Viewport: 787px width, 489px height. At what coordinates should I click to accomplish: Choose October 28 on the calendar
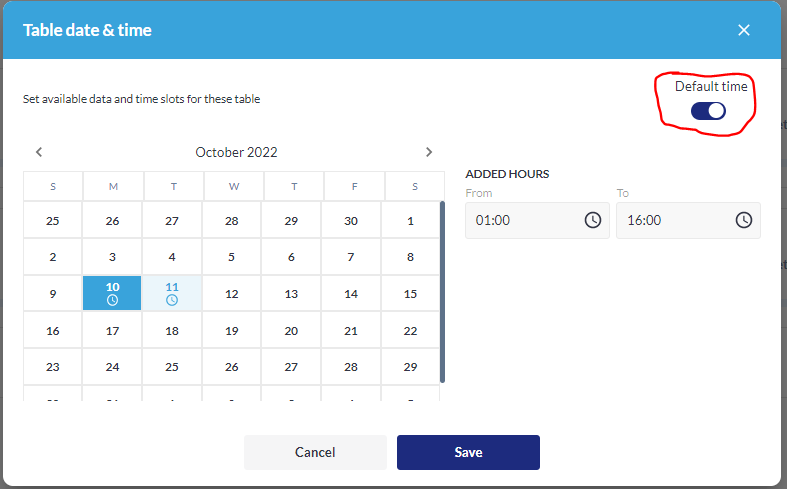coord(351,367)
